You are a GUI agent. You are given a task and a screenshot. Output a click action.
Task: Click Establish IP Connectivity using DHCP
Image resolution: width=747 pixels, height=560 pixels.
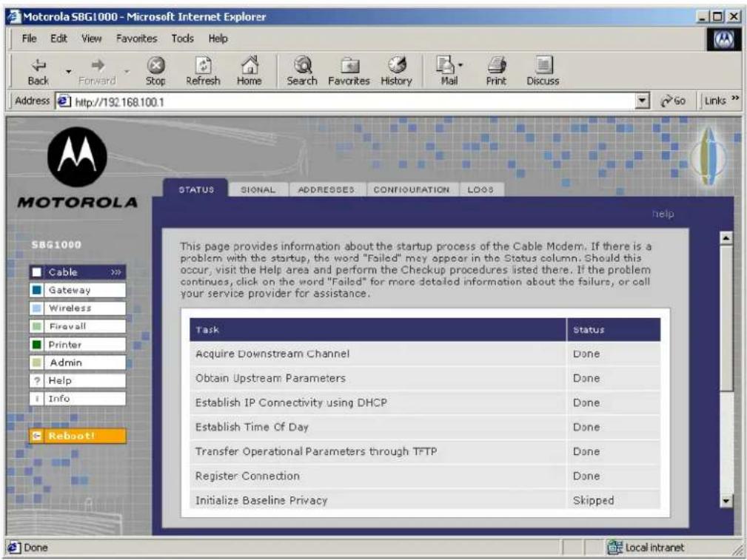pos(425,402)
